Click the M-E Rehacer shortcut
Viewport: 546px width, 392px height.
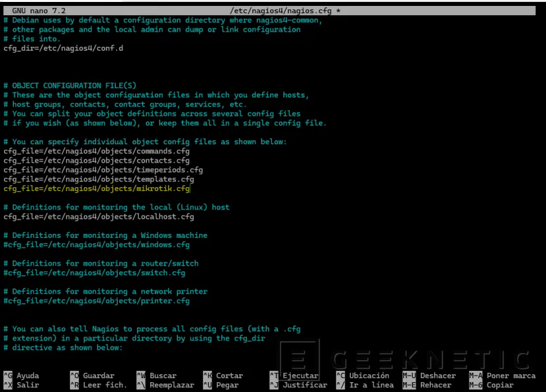[427, 385]
